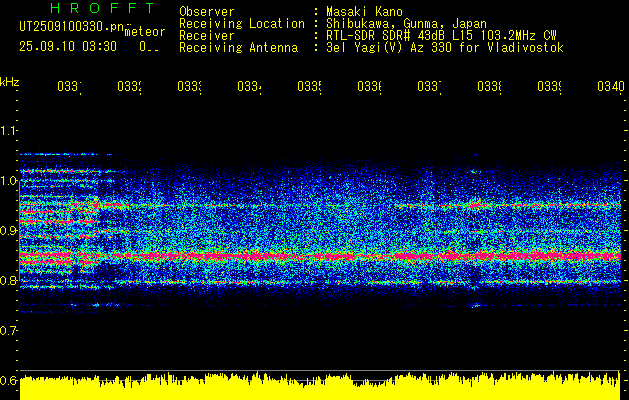Click the Observer label
This screenshot has width=629, height=400.
point(207,11)
